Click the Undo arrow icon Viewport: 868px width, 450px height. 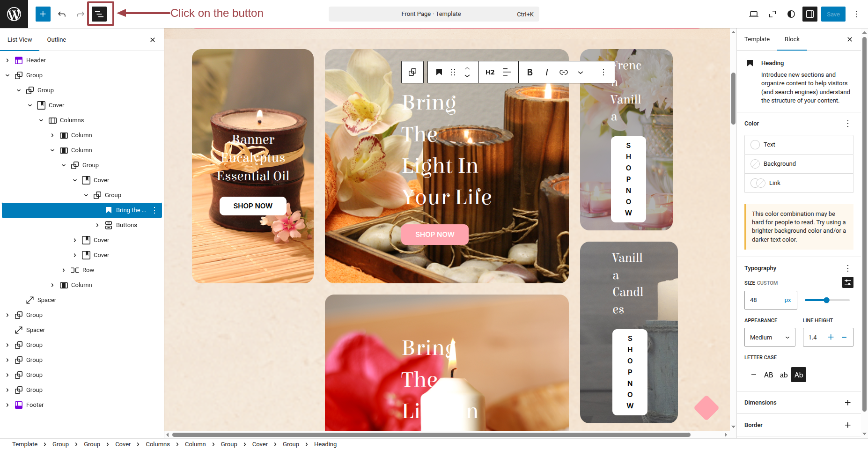(x=62, y=14)
